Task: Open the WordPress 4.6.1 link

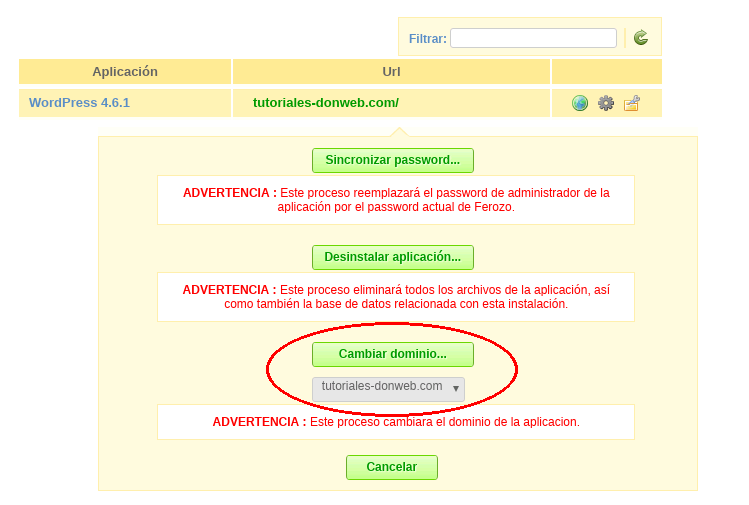Action: pyautogui.click(x=79, y=103)
